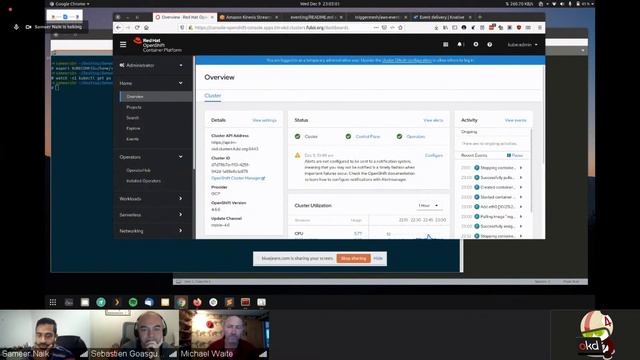
Task: Open Sublime Text from the dock
Action: click(229, 302)
